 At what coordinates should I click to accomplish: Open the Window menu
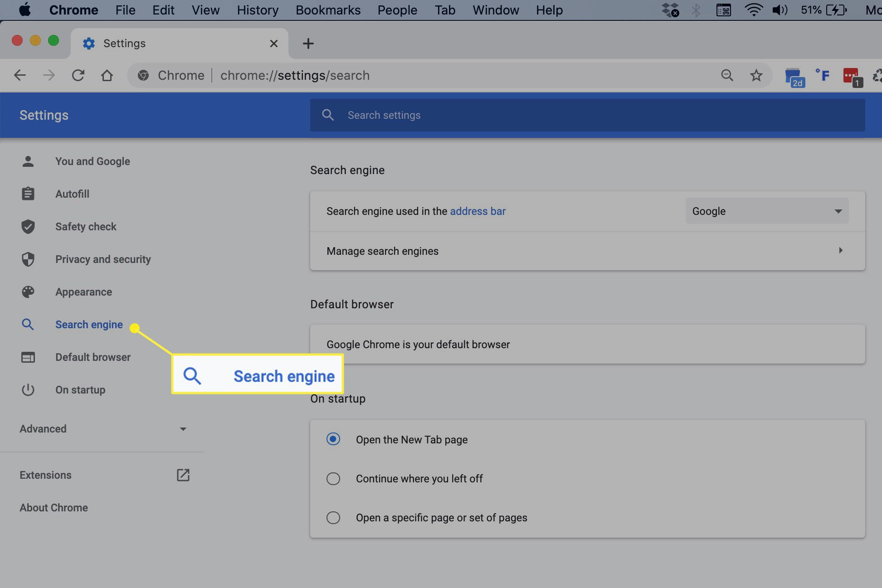(496, 10)
